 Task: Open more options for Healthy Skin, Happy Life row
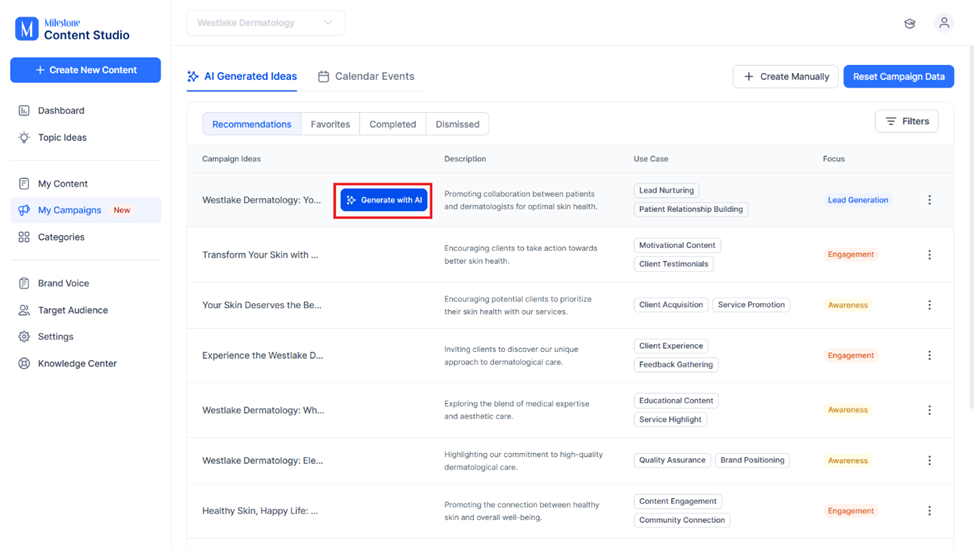929,511
